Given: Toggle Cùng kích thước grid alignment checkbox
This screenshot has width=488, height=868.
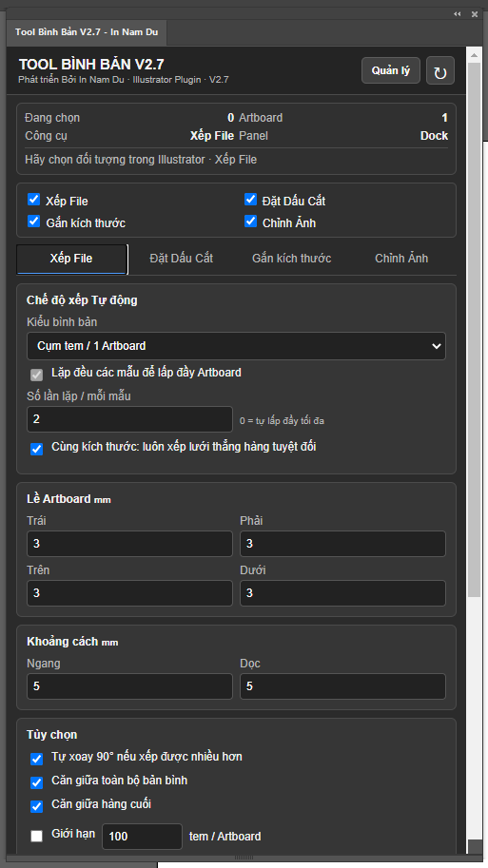Looking at the screenshot, I should (x=36, y=449).
